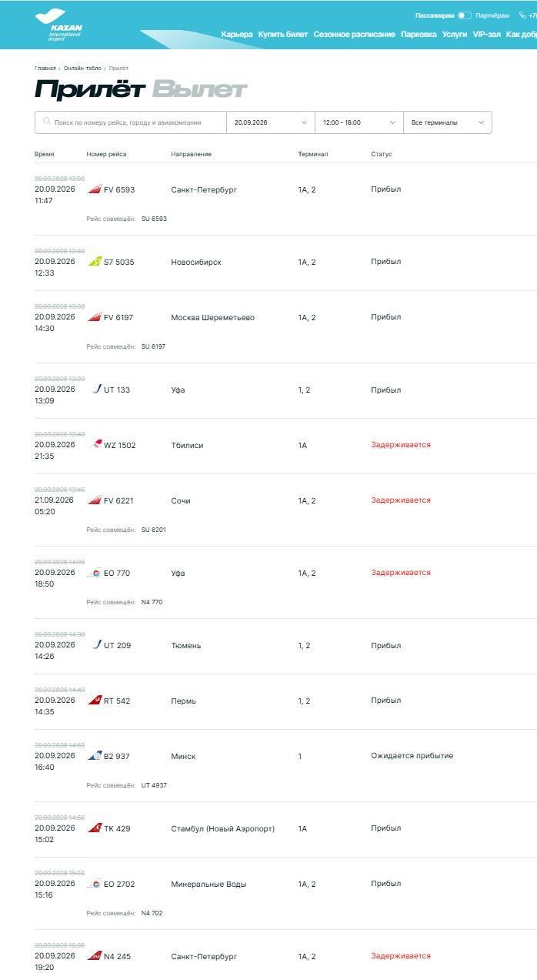Go to Главная breadcrumb link
The image size is (537, 980).
coord(45,69)
